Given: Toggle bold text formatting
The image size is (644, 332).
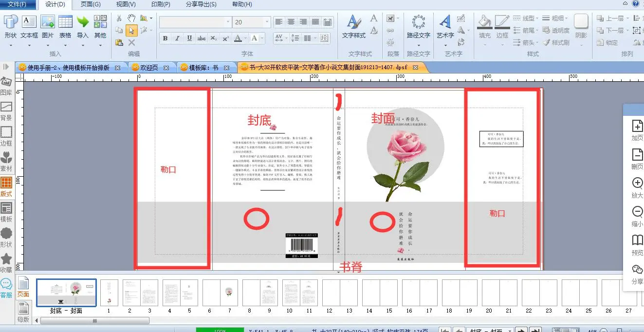Looking at the screenshot, I should point(165,38).
